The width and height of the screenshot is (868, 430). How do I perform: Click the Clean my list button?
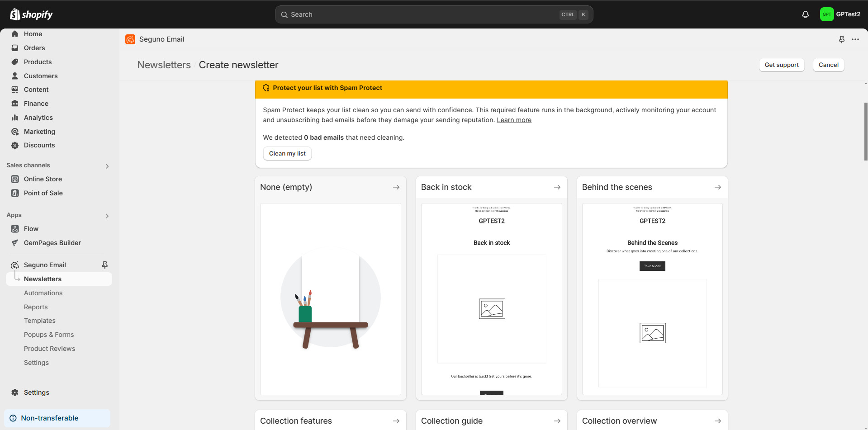tap(287, 154)
